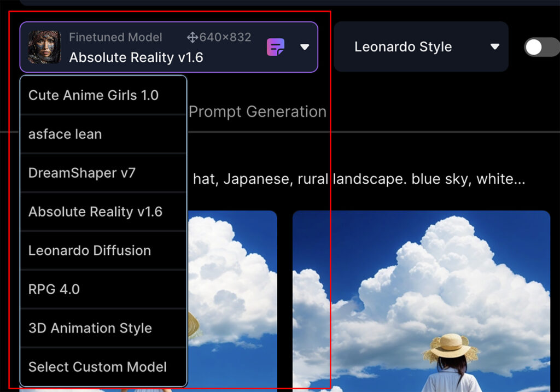Switch to the Prompt Generation tab
This screenshot has height=392, width=560.
coord(258,112)
